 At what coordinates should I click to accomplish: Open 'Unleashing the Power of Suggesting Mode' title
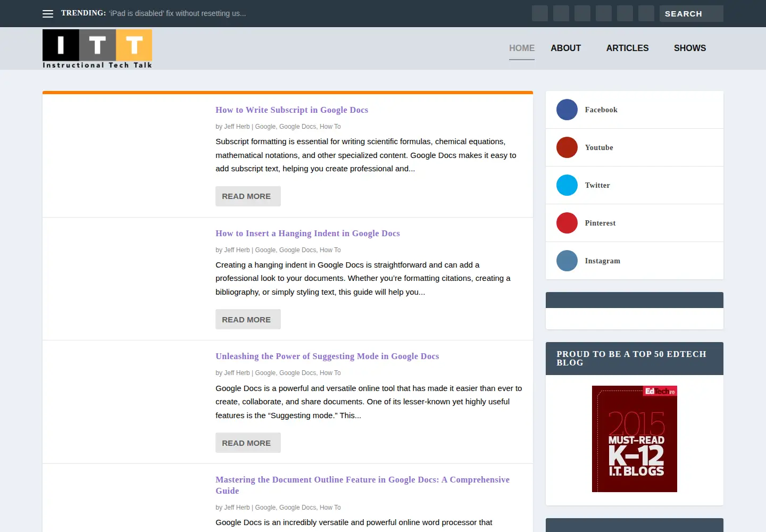pos(327,356)
